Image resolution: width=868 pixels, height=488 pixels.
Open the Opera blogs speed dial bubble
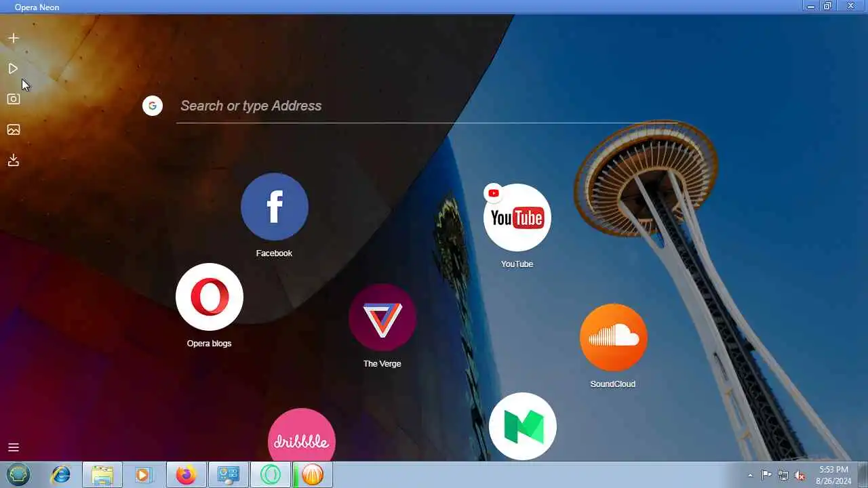pos(210,297)
